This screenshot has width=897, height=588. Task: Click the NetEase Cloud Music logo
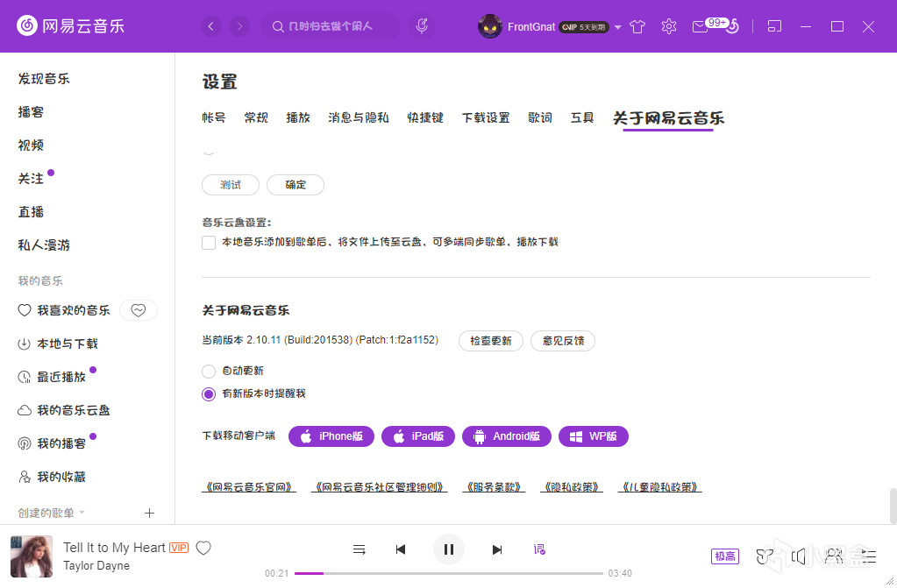point(70,25)
